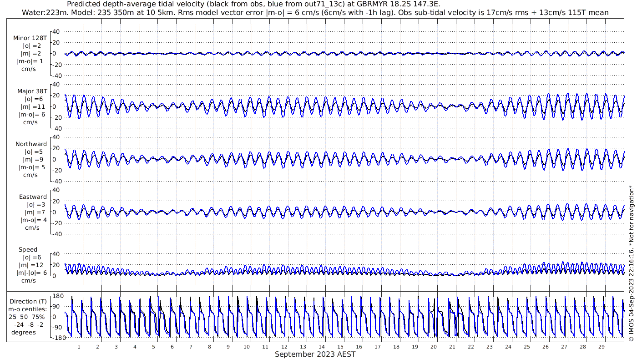Select the 'Minor 128T' panel label
This screenshot has width=637, height=364.
click(x=30, y=38)
